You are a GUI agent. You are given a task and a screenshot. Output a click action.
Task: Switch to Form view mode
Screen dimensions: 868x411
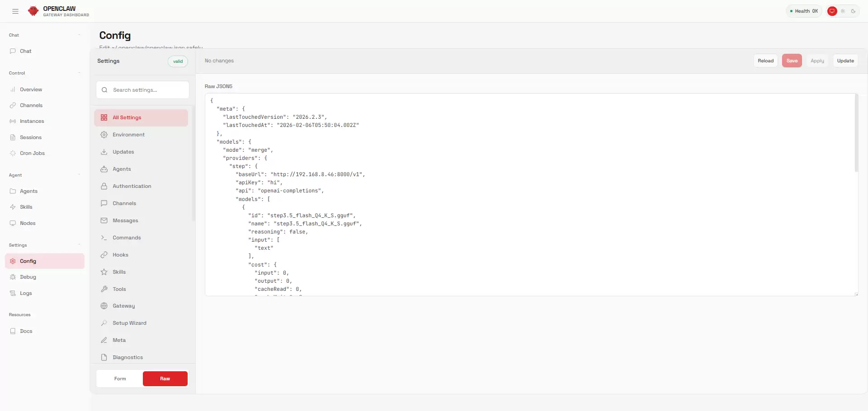coord(120,379)
